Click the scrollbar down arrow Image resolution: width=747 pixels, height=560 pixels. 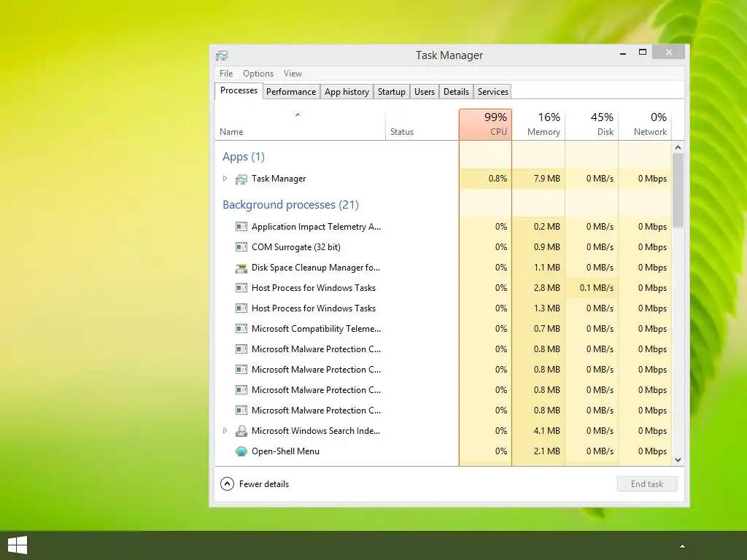(x=678, y=460)
